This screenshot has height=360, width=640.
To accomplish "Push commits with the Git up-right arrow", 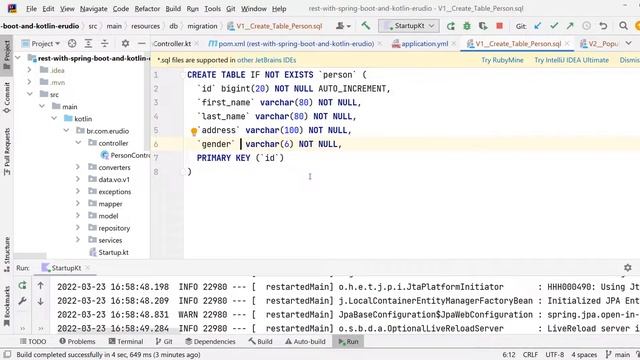I will (570, 26).
